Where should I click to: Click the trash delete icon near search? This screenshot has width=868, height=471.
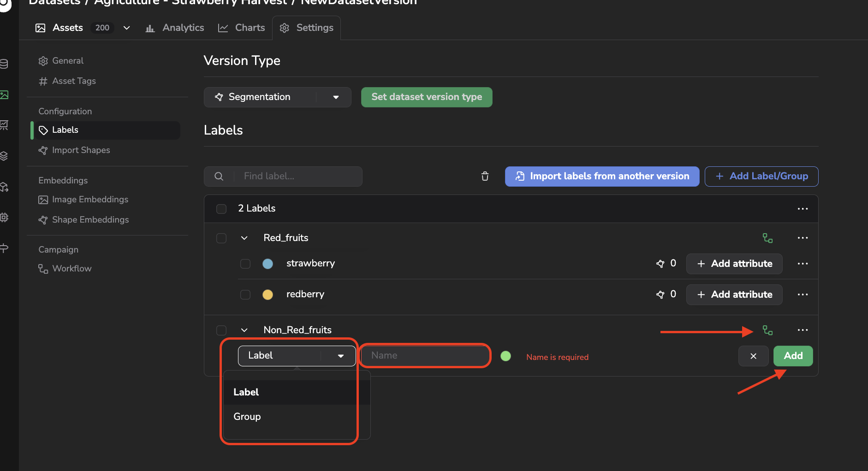485,176
